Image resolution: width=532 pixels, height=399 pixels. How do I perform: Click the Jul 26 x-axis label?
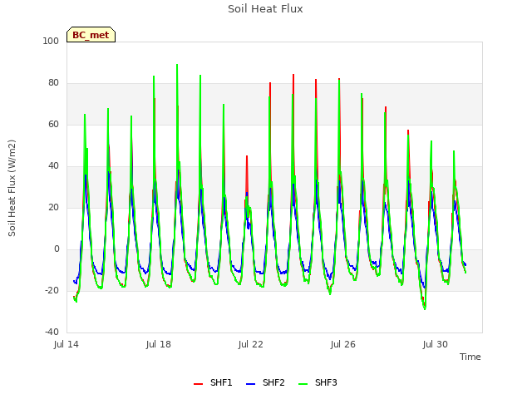click(343, 344)
